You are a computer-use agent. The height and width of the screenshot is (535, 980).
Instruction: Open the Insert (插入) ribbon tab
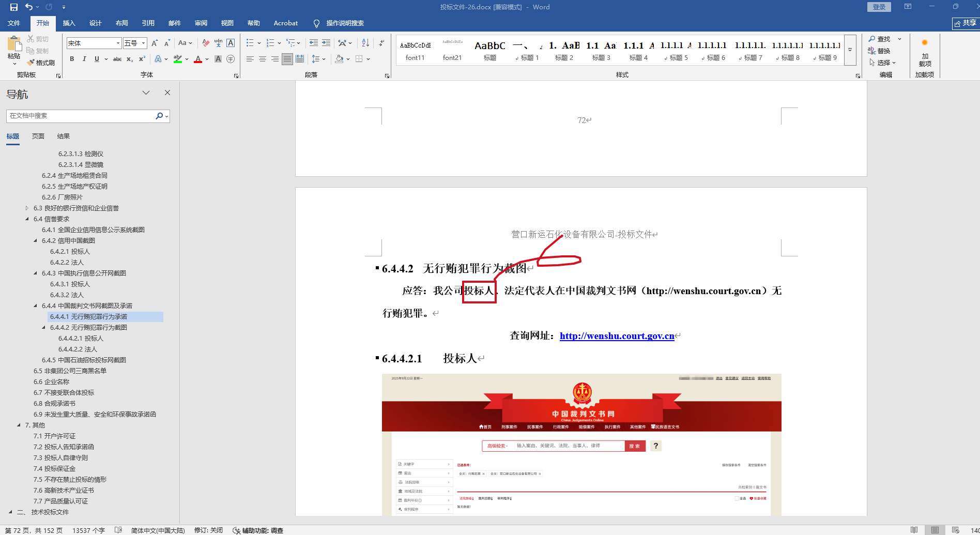click(x=69, y=23)
